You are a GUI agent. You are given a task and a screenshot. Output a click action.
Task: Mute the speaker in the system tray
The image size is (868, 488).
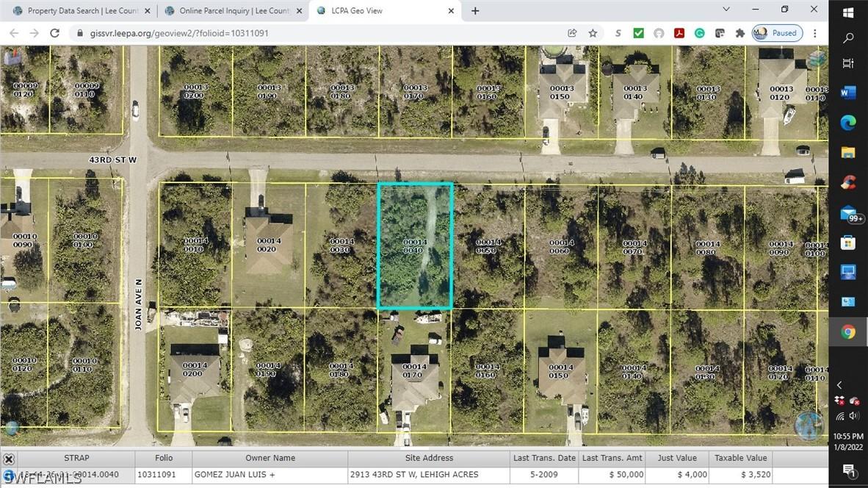click(853, 417)
